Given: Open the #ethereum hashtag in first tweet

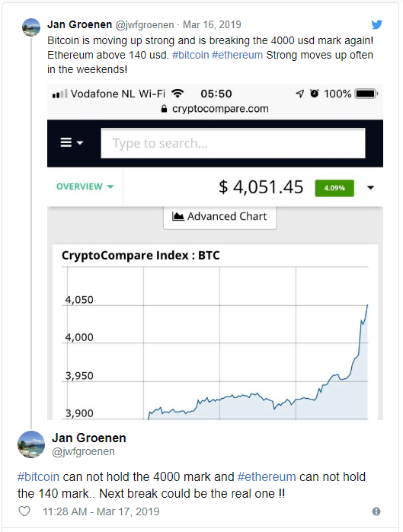Looking at the screenshot, I should 238,55.
